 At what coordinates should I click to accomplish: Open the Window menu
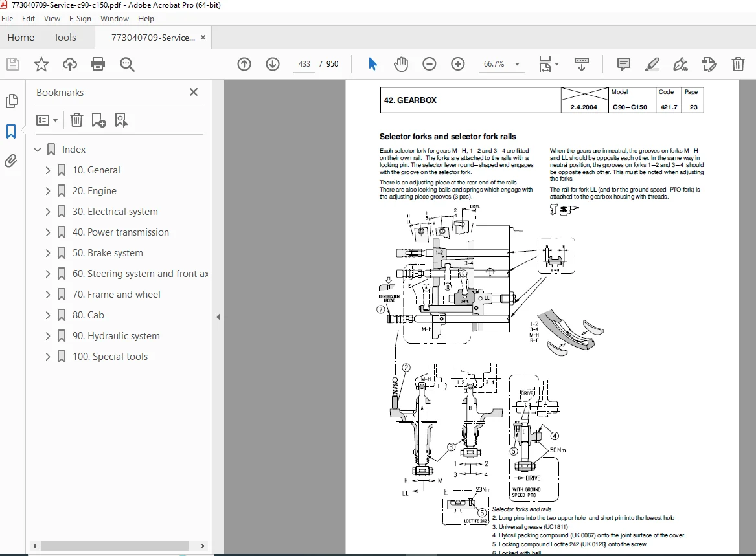[x=114, y=19]
